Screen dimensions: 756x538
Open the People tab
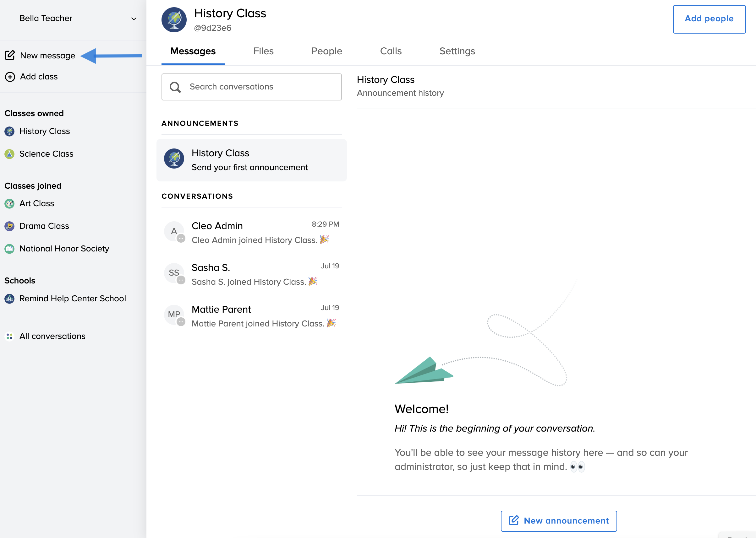tap(326, 51)
